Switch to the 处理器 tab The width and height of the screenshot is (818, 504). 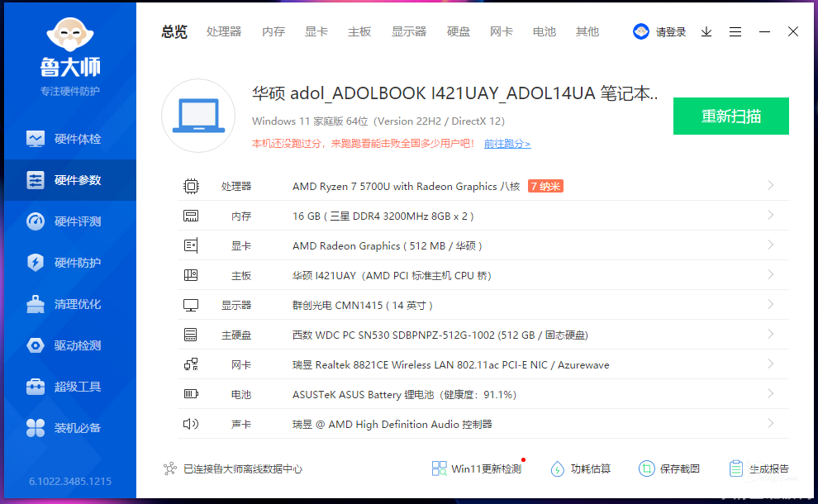[224, 32]
